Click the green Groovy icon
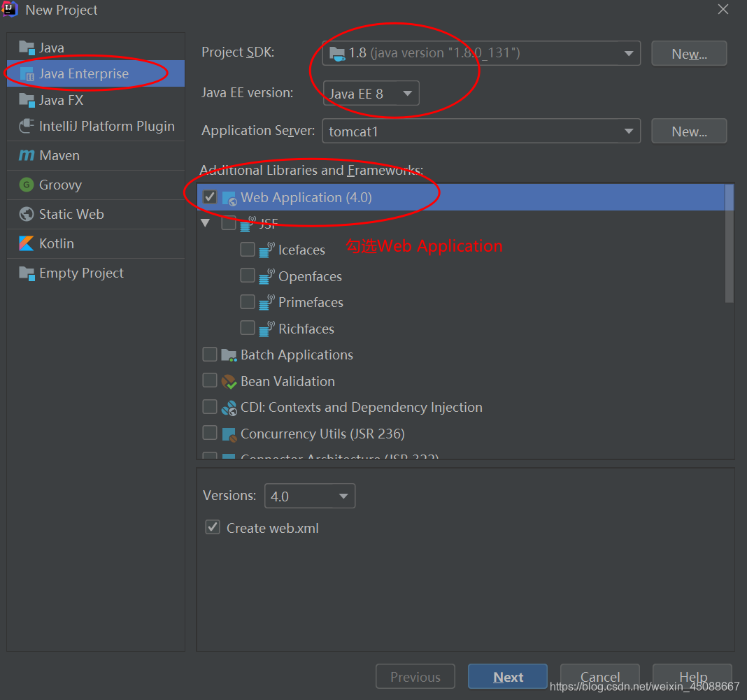 (x=27, y=185)
